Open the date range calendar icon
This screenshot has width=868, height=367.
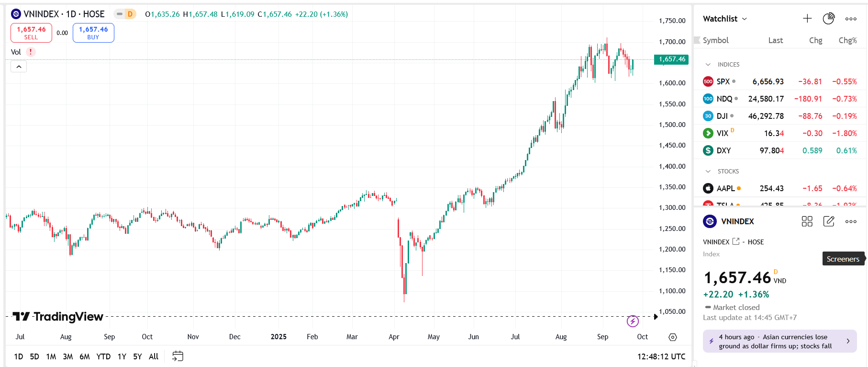tap(178, 356)
